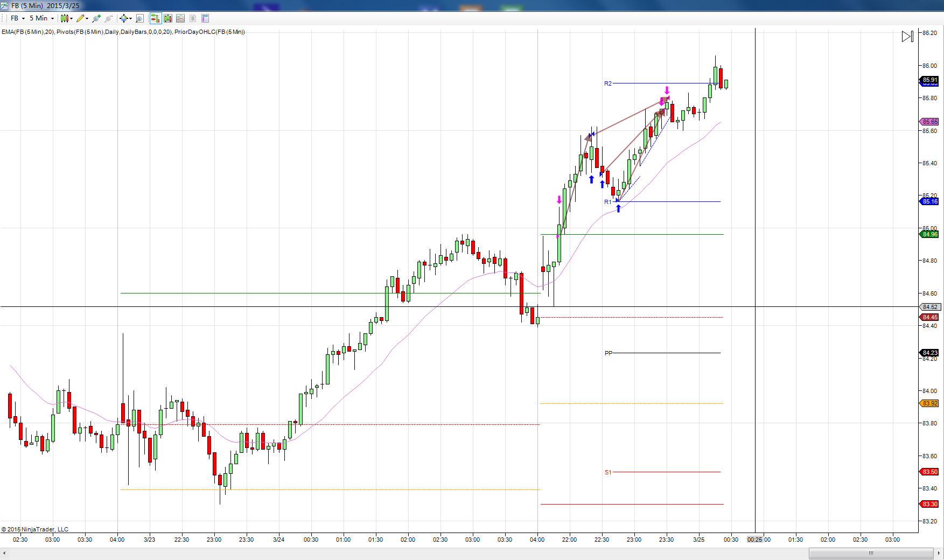Expand the chart style dropdown arrow

pos(71,18)
